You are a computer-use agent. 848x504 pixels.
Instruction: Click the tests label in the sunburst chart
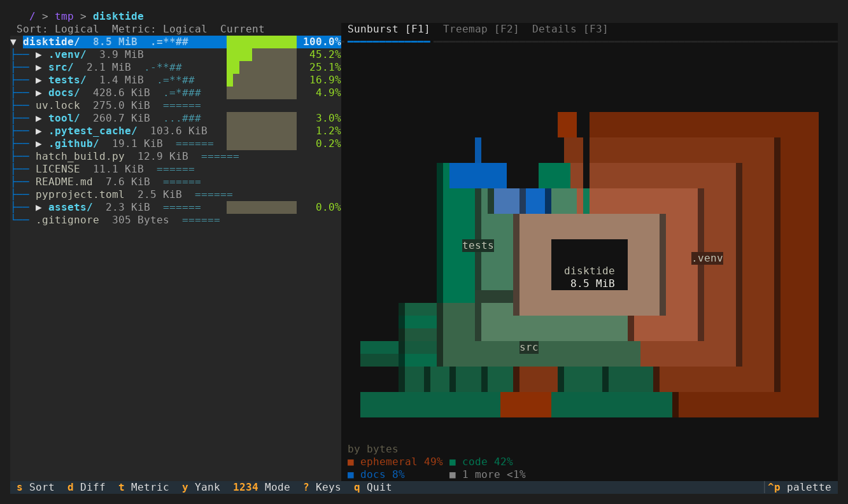pyautogui.click(x=478, y=246)
